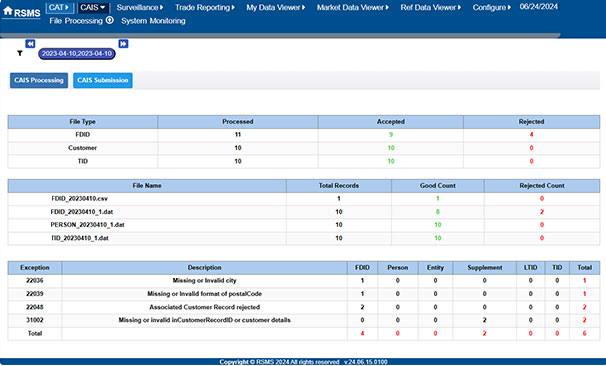Click the Accepted column header

pos(391,122)
